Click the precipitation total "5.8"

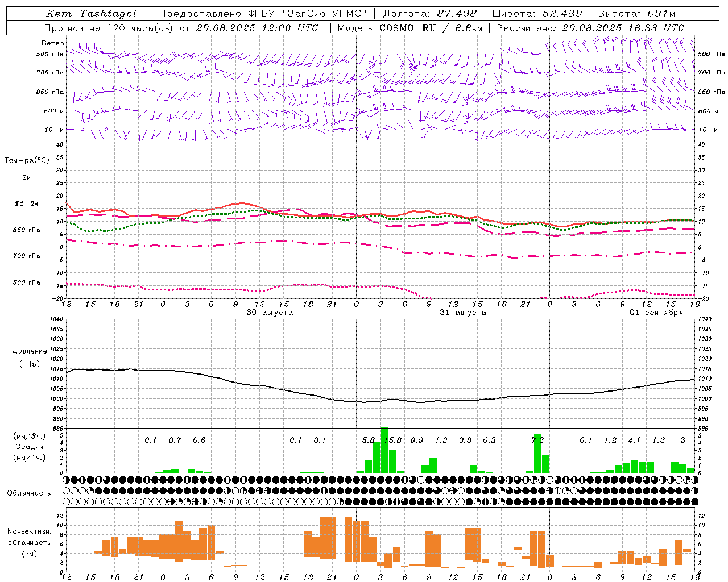click(369, 440)
